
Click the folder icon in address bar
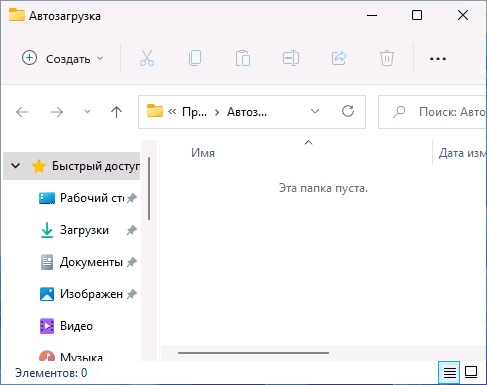(155, 111)
